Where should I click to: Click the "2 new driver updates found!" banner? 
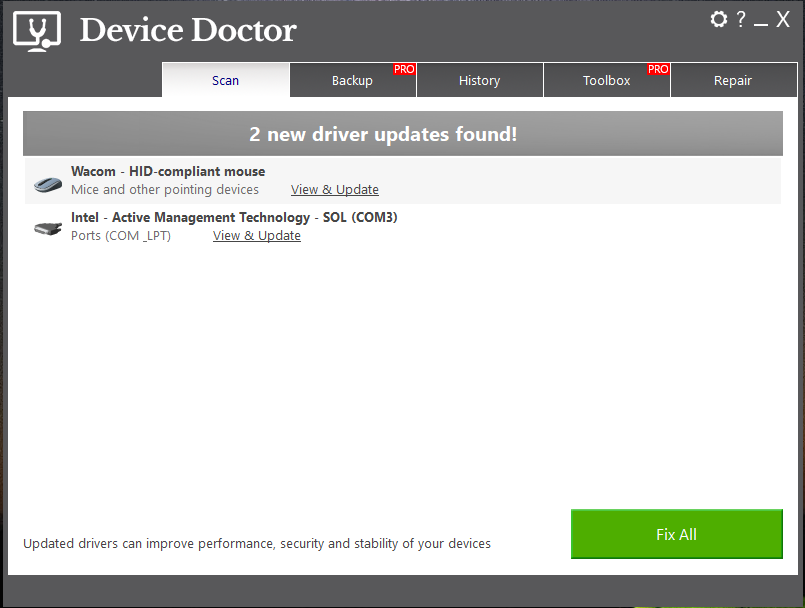pos(403,134)
